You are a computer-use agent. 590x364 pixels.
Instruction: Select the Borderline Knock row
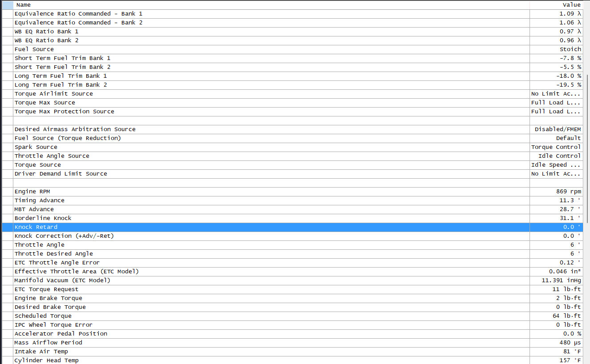[293, 218]
